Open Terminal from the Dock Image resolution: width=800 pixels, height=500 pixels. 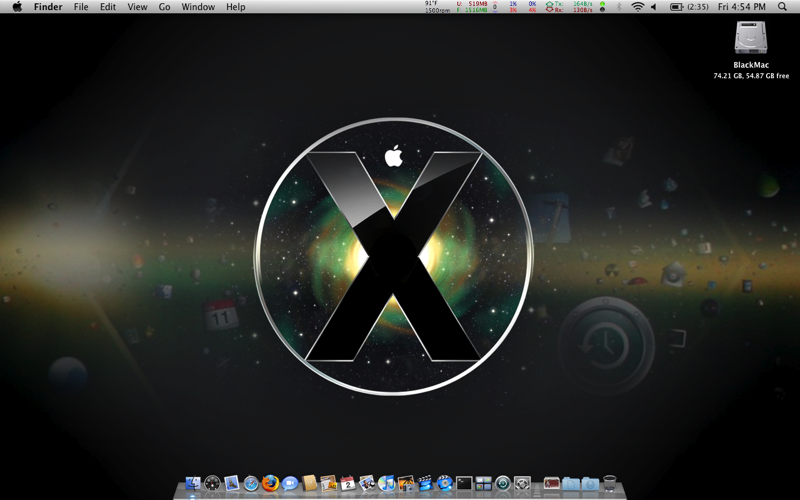(x=464, y=483)
